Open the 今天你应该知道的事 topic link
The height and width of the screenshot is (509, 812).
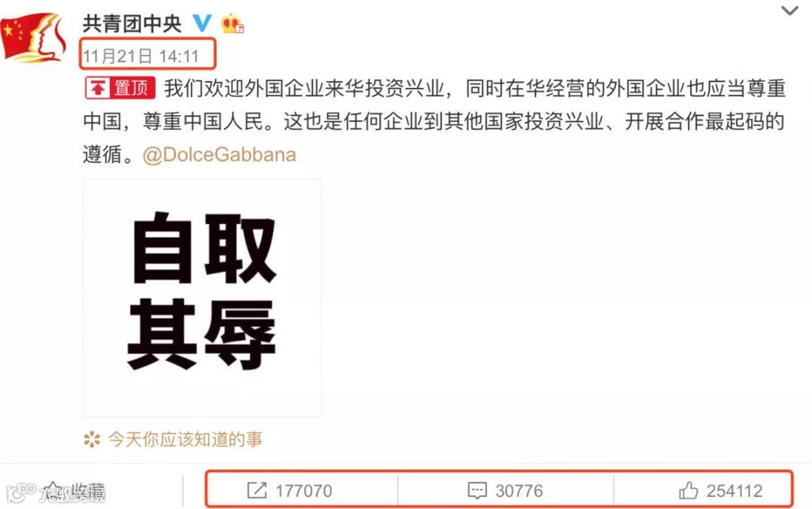click(x=185, y=440)
